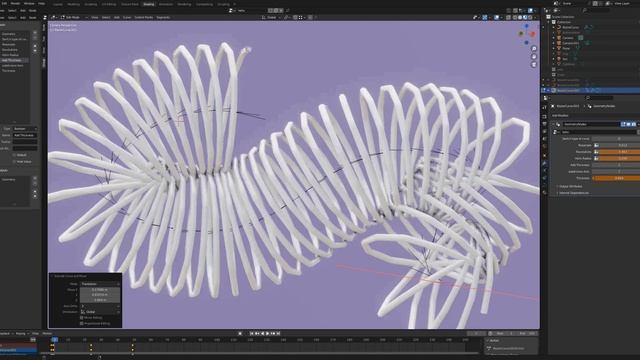Image resolution: width=640 pixels, height=360 pixels.
Task: Open Global transform orientation dropdown in header
Action: tap(271, 18)
